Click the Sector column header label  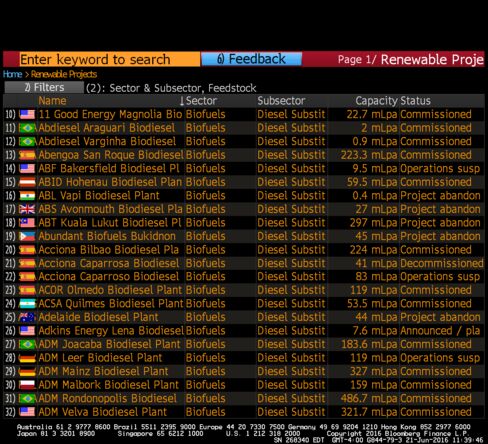[x=201, y=101]
